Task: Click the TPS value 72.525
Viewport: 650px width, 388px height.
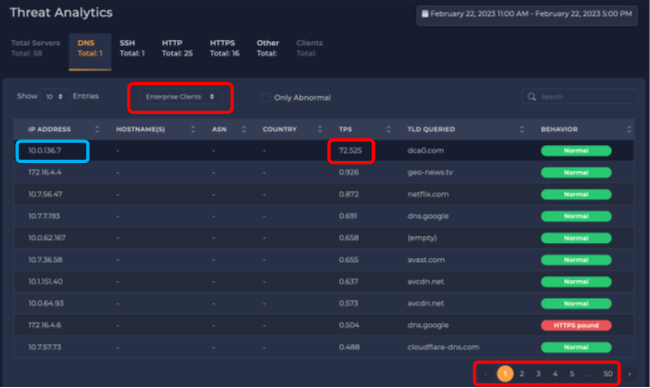Action: tap(350, 150)
